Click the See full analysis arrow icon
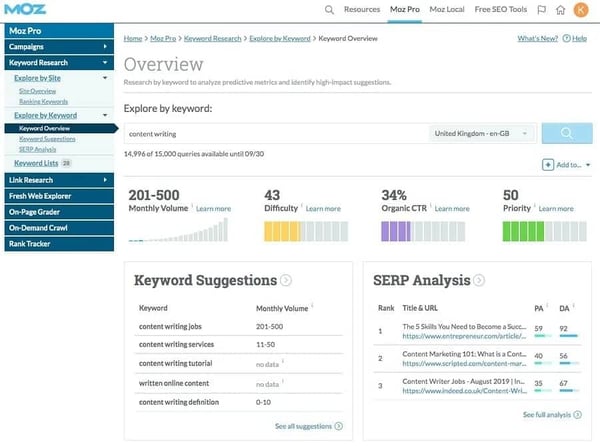This screenshot has width=600, height=446. (x=578, y=415)
